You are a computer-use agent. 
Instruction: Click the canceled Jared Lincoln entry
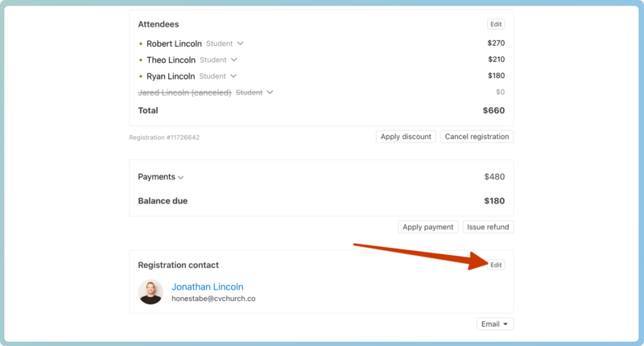pos(184,93)
